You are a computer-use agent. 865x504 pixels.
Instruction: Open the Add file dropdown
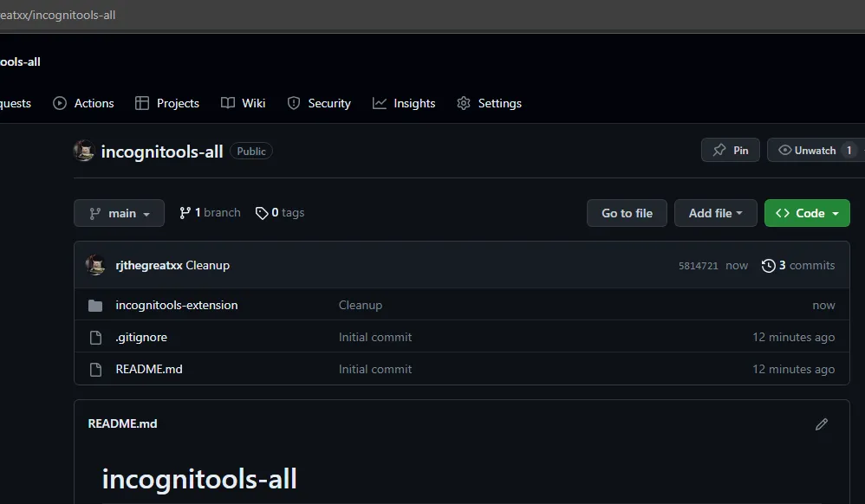point(716,213)
